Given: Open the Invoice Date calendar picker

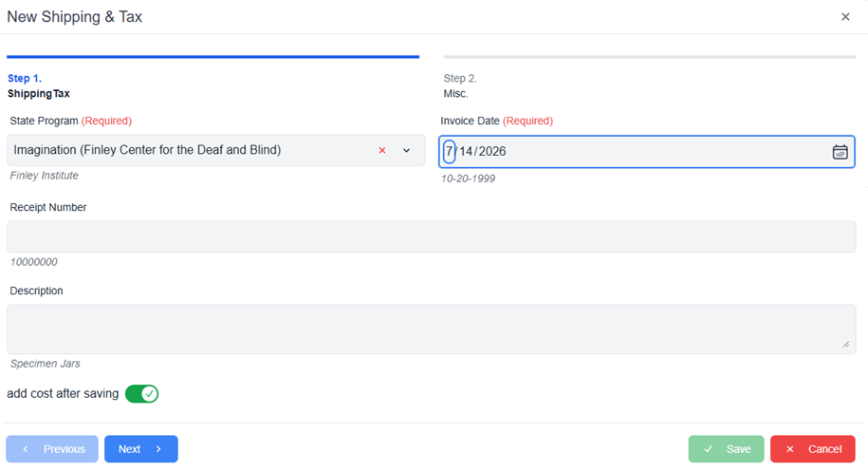Looking at the screenshot, I should pyautogui.click(x=840, y=151).
